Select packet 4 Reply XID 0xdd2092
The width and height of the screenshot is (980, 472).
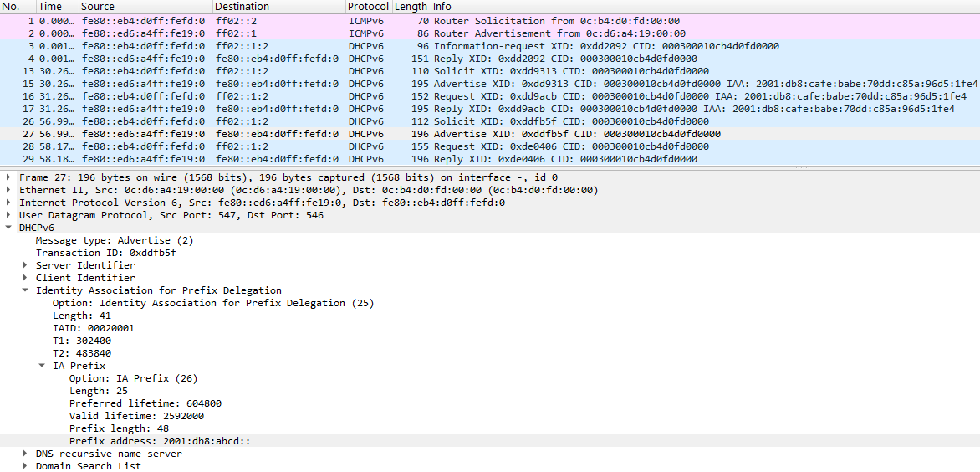tap(490, 58)
